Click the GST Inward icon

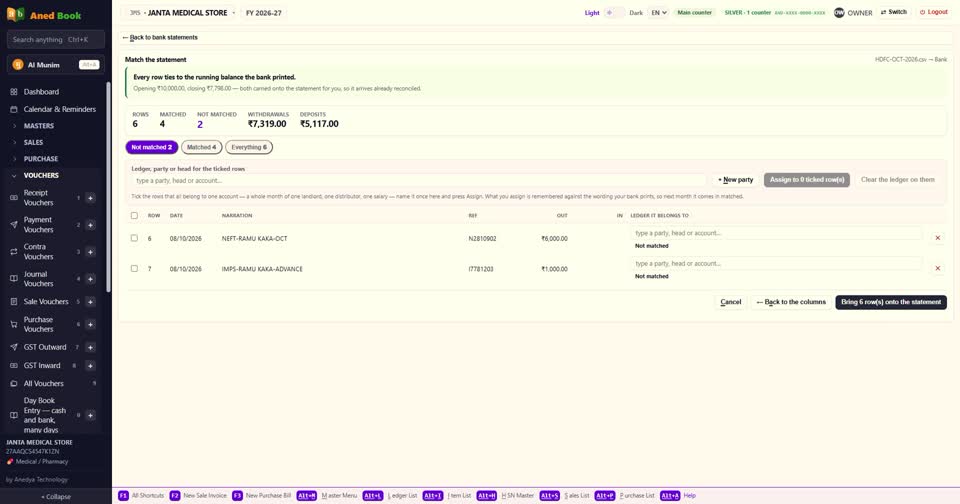tap(13, 366)
